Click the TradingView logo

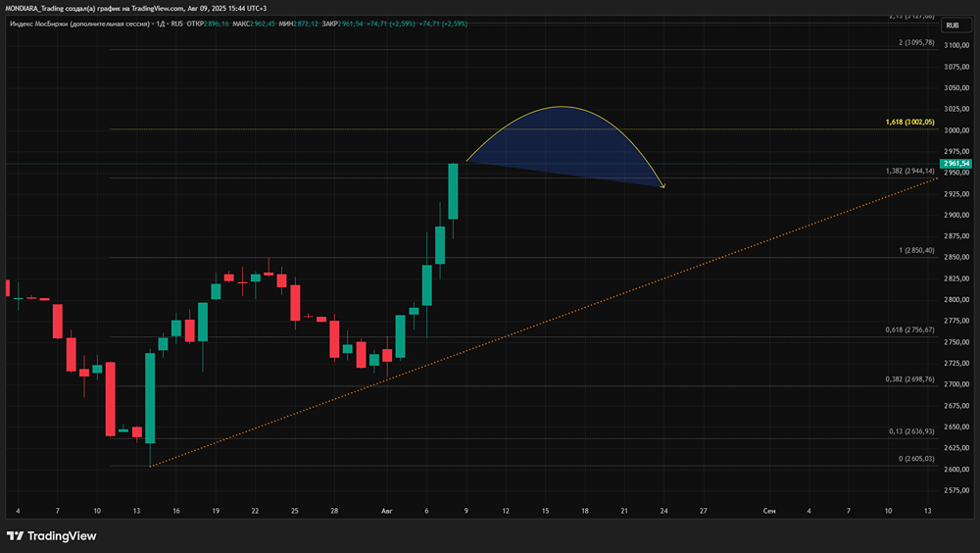tap(52, 536)
